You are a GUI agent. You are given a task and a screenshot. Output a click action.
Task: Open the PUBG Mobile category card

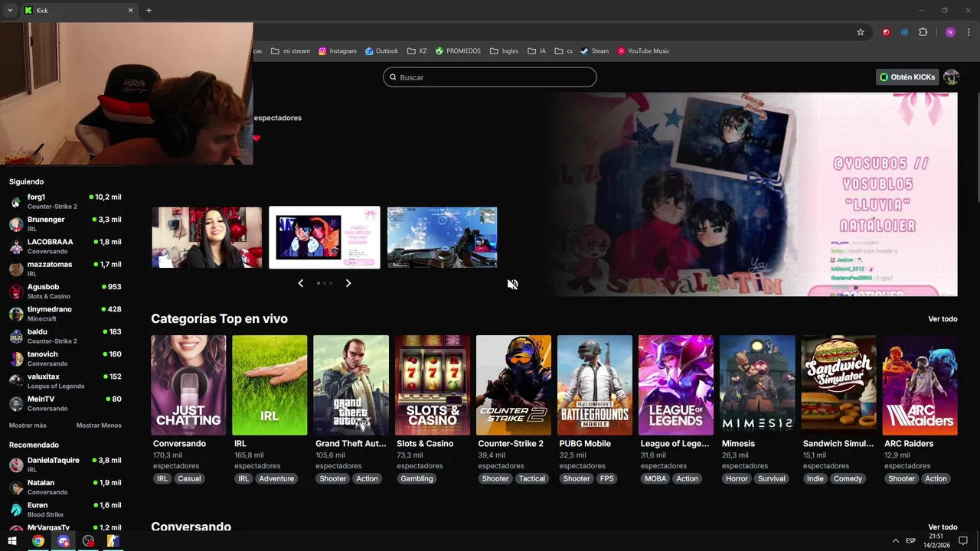pyautogui.click(x=595, y=385)
